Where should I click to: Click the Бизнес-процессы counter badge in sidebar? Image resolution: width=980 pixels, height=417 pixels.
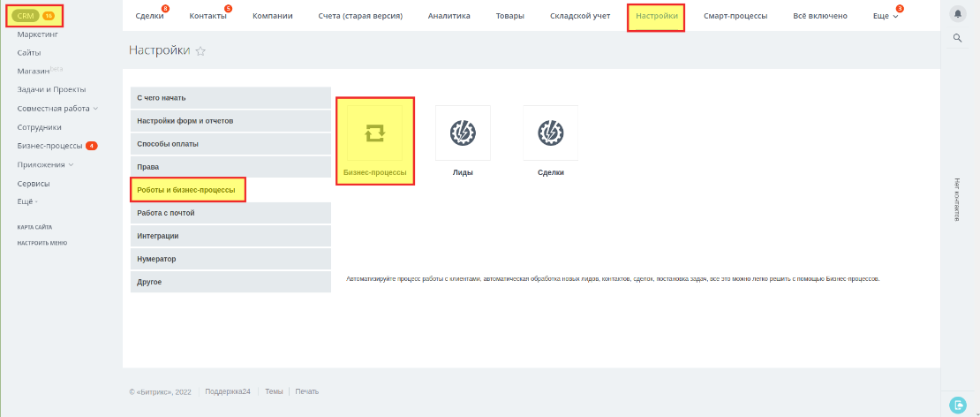[x=92, y=146]
